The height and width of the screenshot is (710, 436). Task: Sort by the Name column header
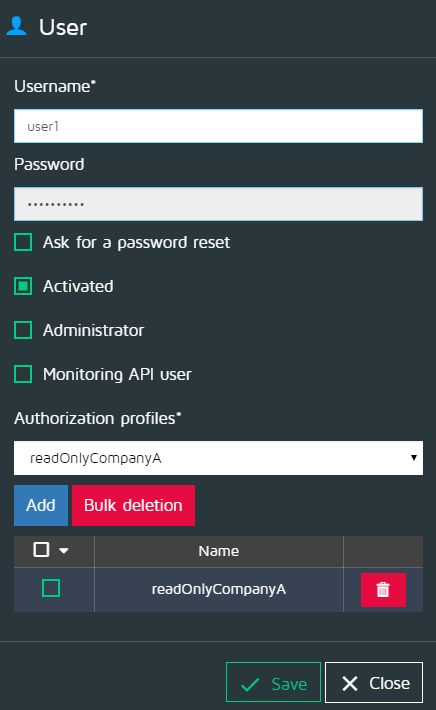219,551
